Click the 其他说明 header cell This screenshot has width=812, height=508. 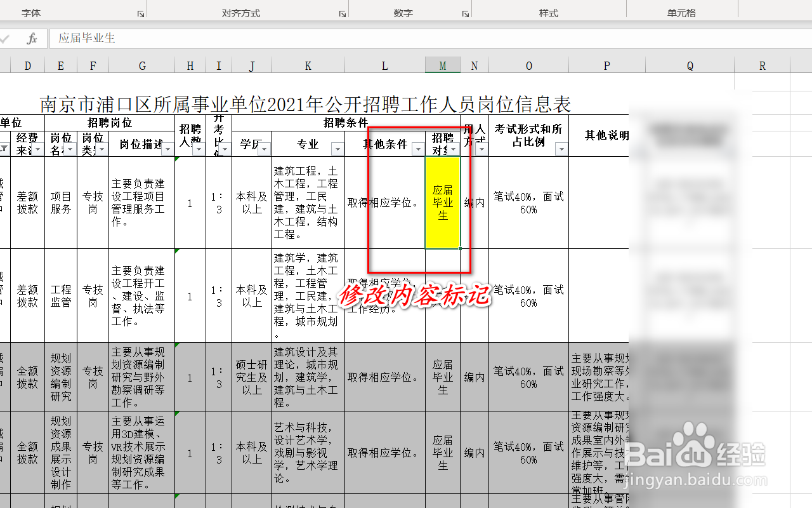[x=607, y=135]
